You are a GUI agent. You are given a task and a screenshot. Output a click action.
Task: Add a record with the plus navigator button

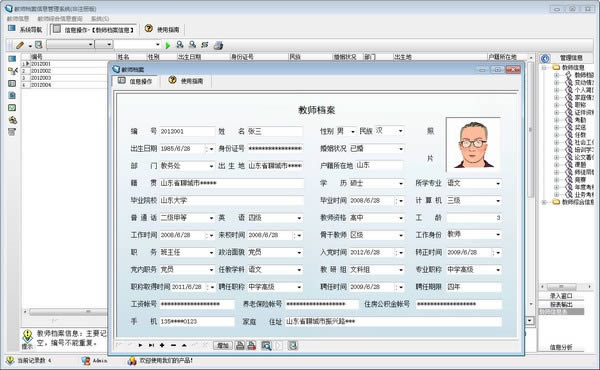pos(162,346)
